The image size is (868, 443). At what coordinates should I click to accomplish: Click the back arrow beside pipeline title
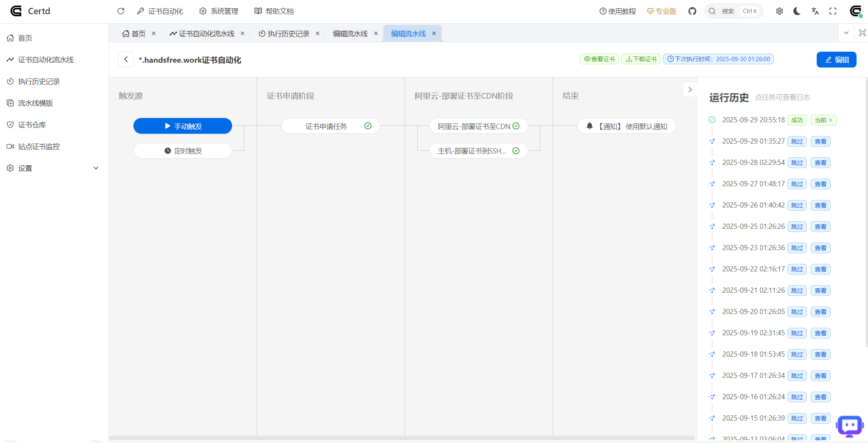[126, 60]
